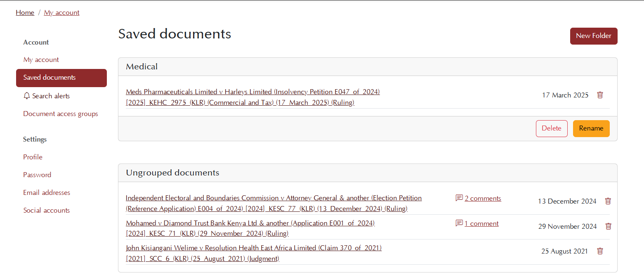Open Email addresses settings
Viewport: 644px width, 275px height.
pyautogui.click(x=47, y=192)
